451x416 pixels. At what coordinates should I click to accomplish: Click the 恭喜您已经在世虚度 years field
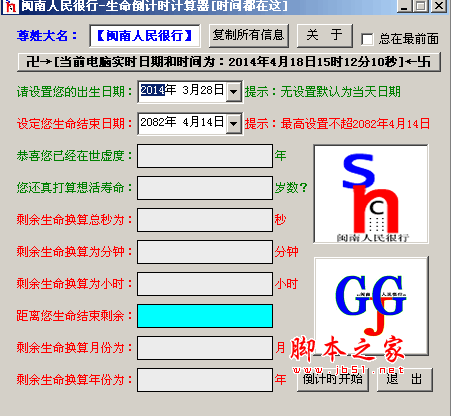pos(205,156)
